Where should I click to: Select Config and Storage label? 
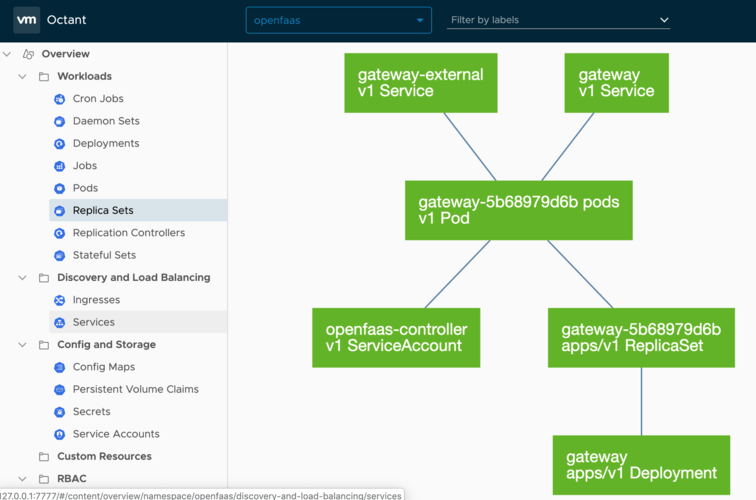point(106,345)
